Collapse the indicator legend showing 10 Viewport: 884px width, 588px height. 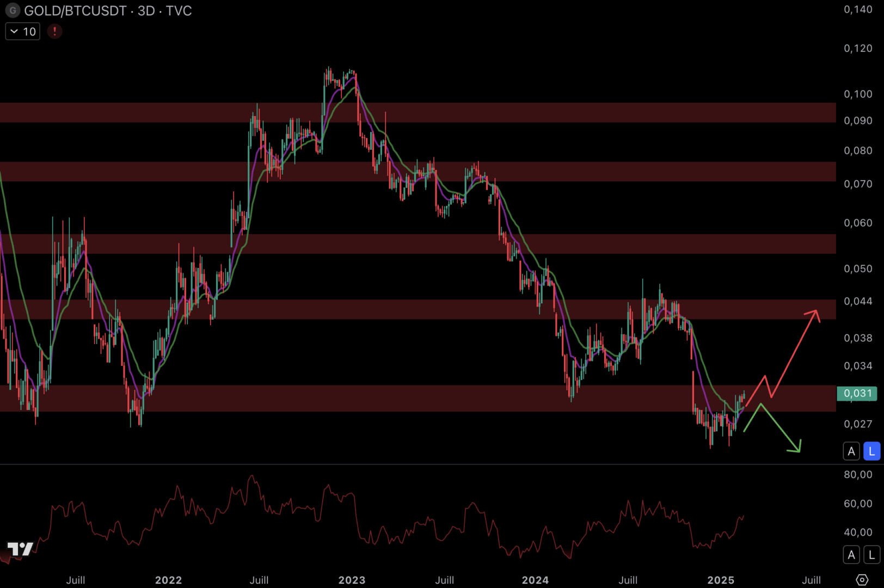click(23, 32)
